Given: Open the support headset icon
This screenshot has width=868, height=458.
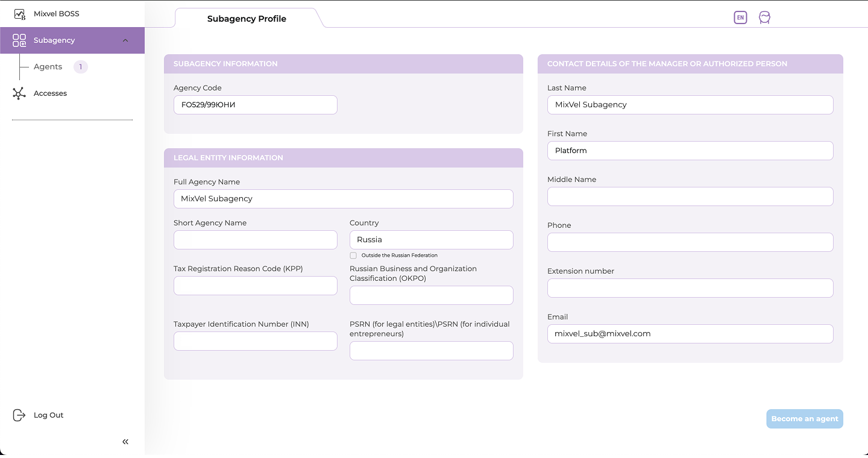Looking at the screenshot, I should (x=764, y=17).
